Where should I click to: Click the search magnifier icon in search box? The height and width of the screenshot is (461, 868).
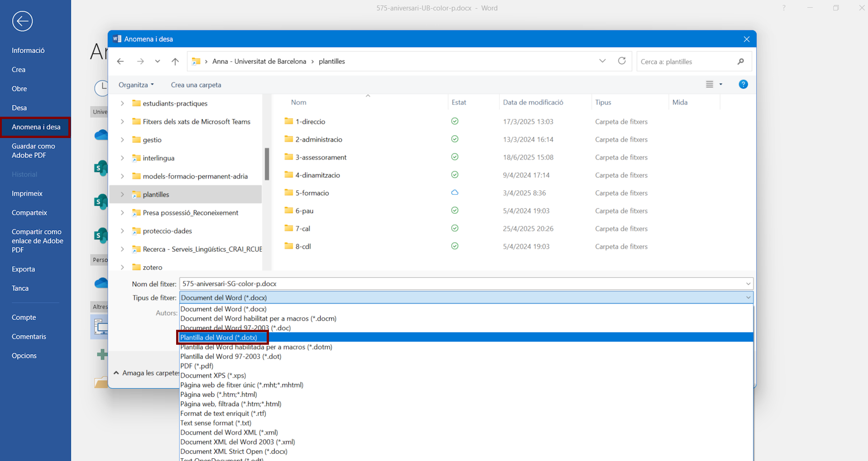(x=741, y=62)
